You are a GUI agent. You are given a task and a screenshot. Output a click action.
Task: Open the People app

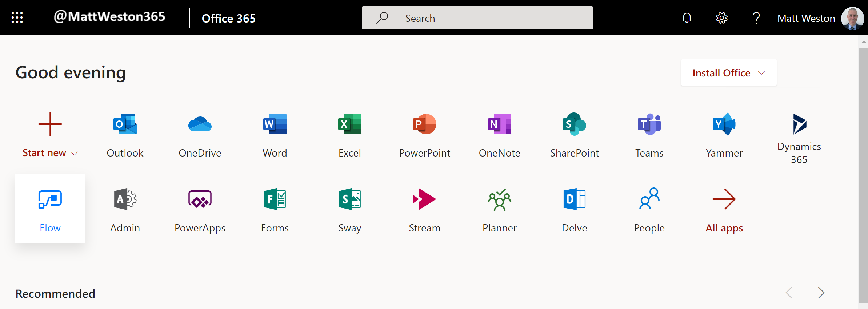649,210
